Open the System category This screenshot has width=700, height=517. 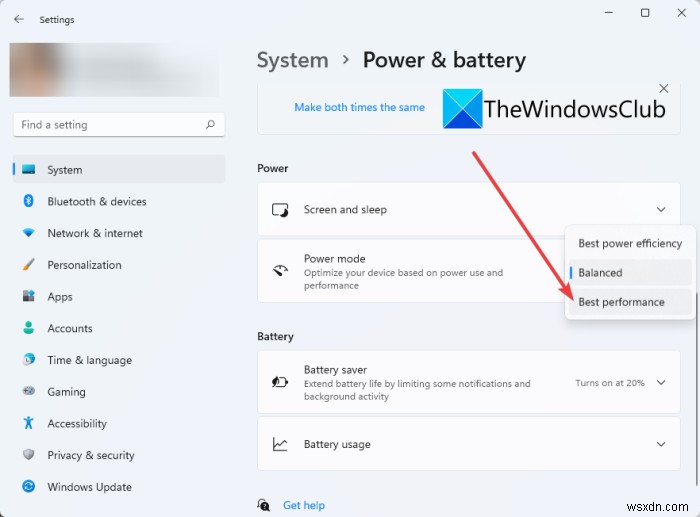pos(119,169)
